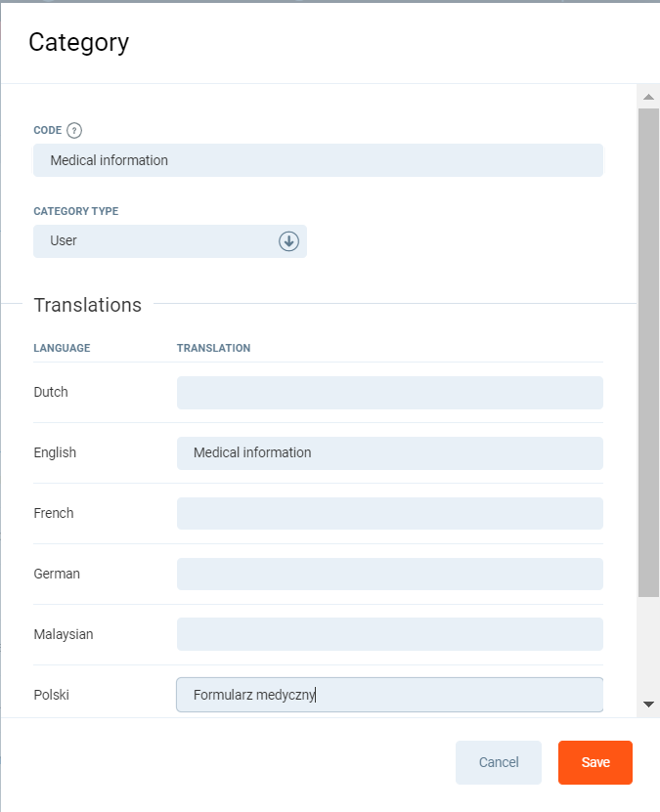Open the Category Type dropdown arrow
Screen dimensions: 660x812
(x=288, y=241)
